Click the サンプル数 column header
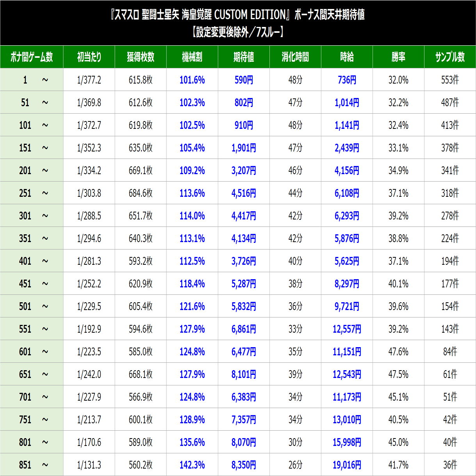Viewport: 476px width, 476px height. 450,57
